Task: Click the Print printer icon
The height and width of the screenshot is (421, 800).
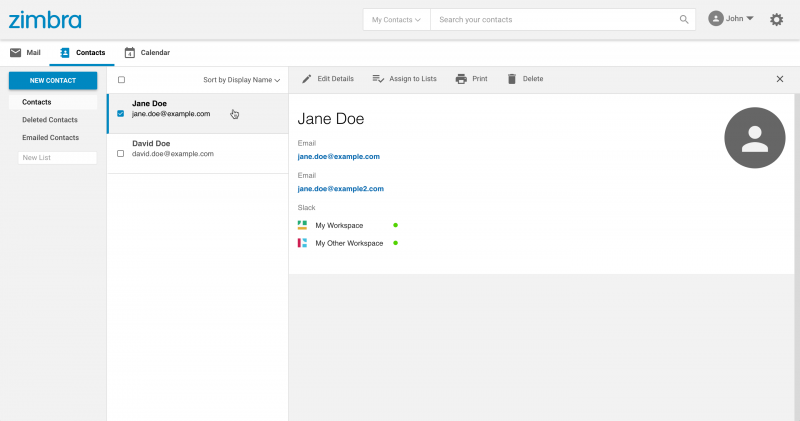Action: click(461, 79)
